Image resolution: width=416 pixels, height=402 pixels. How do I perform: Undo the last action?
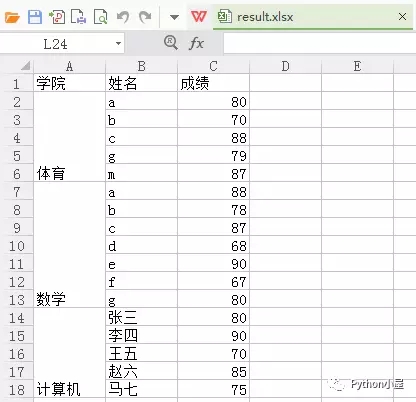tap(123, 17)
